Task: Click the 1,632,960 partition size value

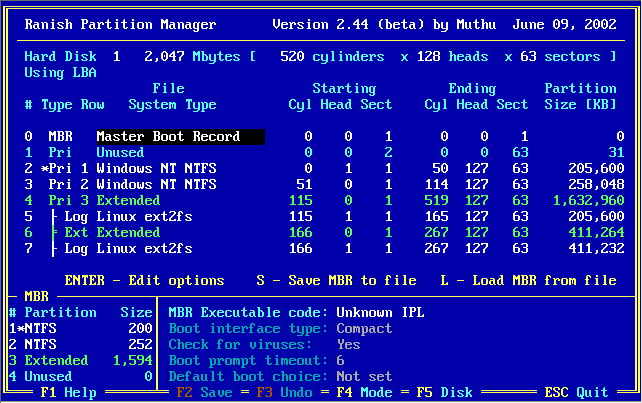Action: pos(588,200)
